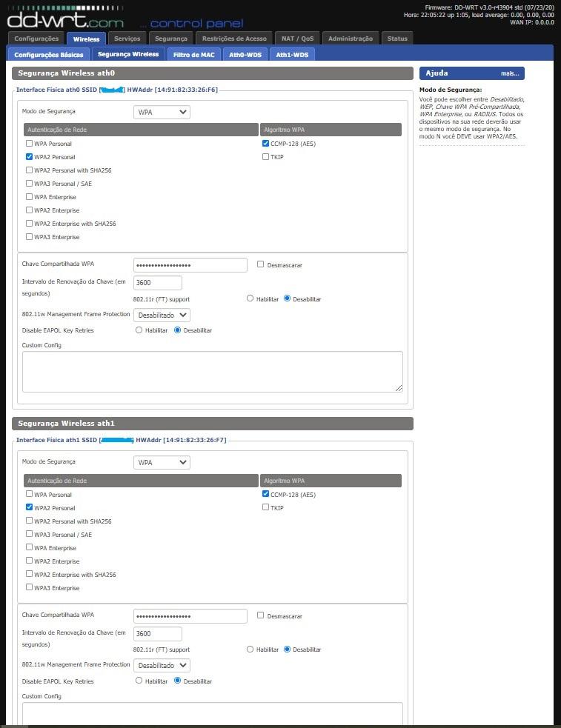
Task: Check WPA2 Enterprise for ath0
Action: (x=29, y=210)
